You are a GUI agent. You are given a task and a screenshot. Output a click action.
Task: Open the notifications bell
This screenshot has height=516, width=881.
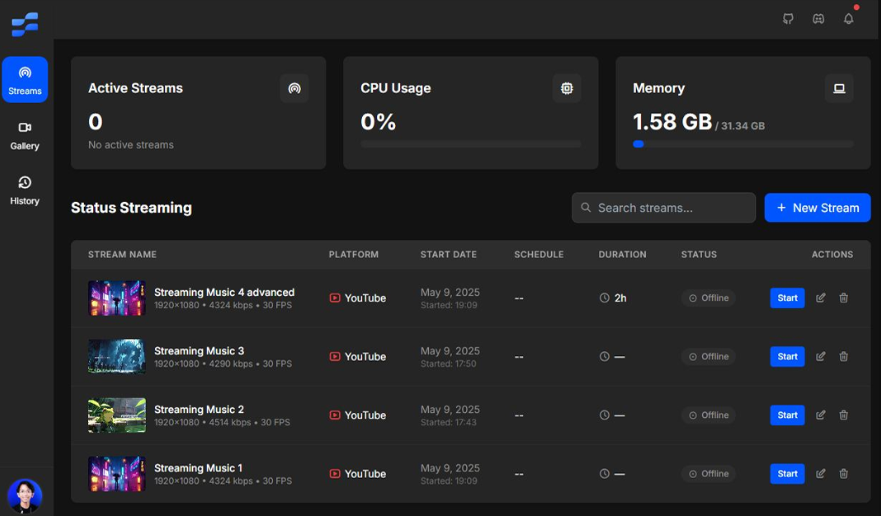[x=848, y=19]
